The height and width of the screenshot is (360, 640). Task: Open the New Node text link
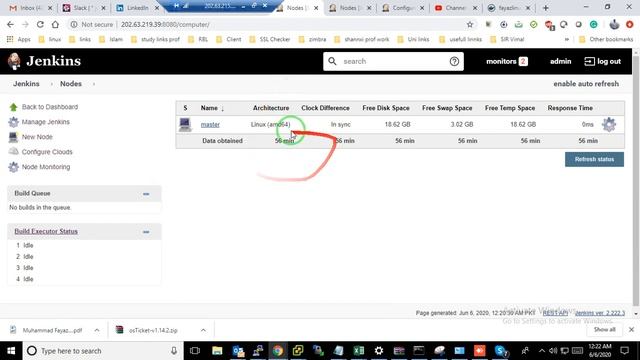(x=37, y=137)
